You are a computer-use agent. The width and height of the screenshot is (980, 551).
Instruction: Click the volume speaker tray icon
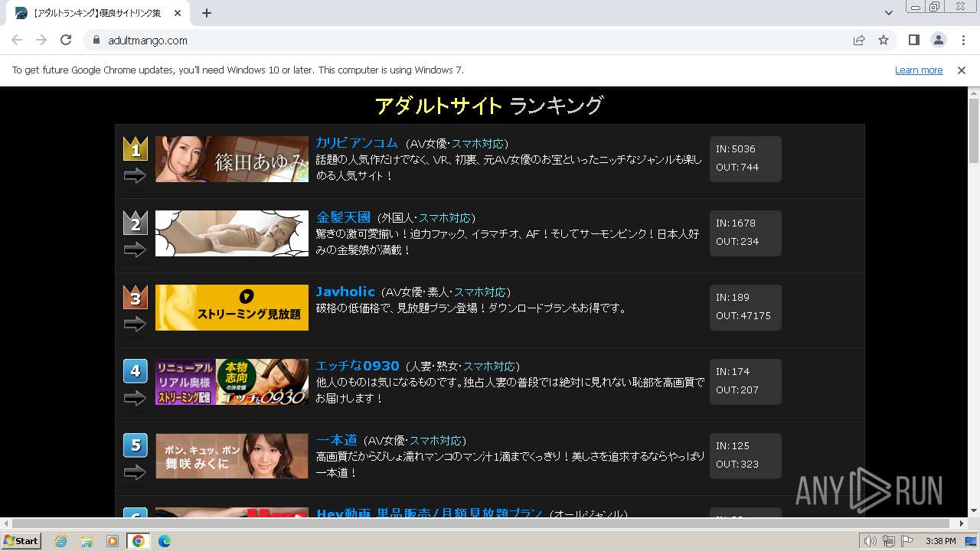pyautogui.click(x=870, y=541)
